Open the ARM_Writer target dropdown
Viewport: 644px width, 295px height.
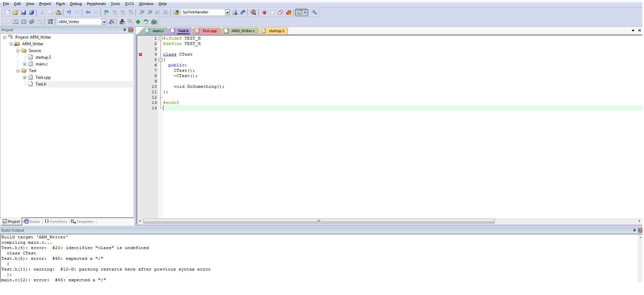(104, 22)
